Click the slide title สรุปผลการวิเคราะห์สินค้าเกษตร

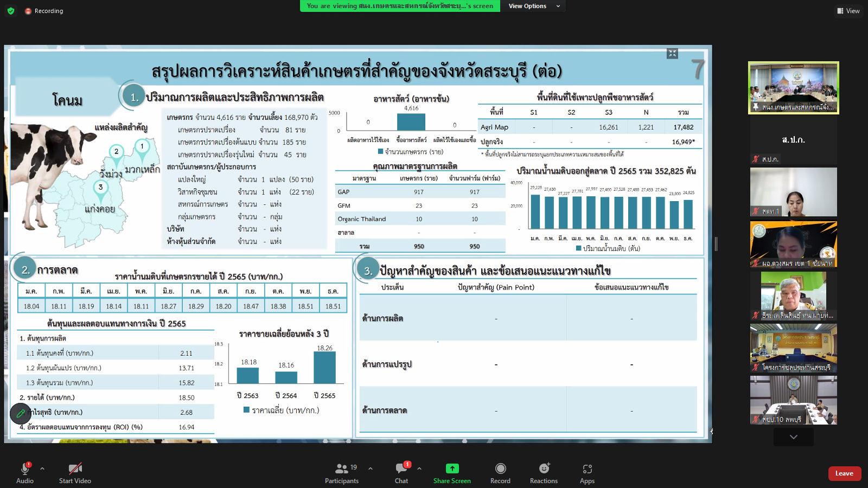[356, 72]
